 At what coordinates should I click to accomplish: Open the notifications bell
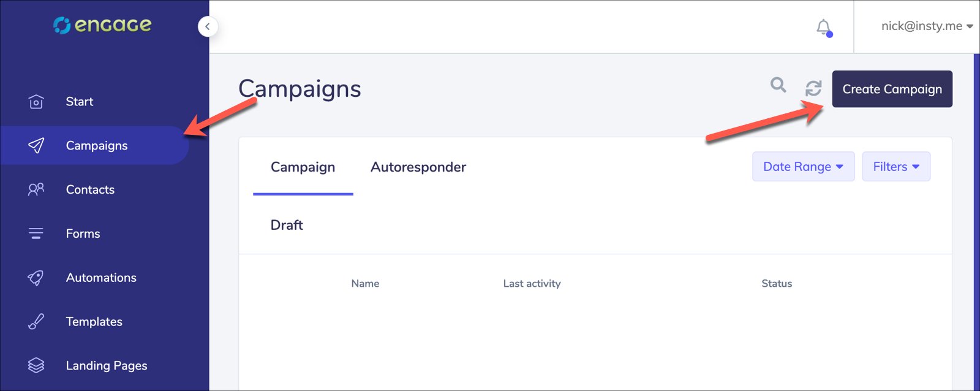coord(824,28)
